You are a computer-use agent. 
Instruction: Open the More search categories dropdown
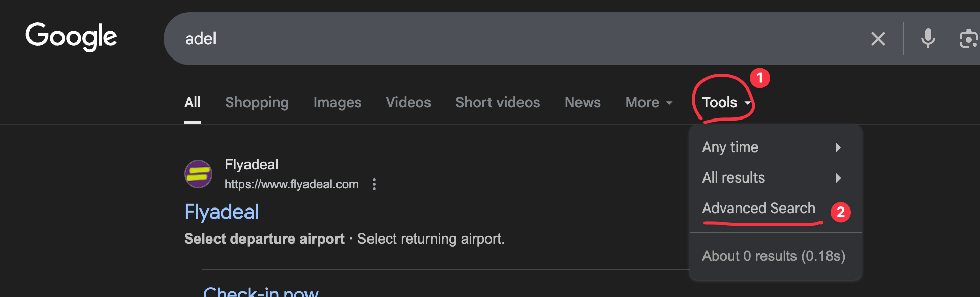649,103
